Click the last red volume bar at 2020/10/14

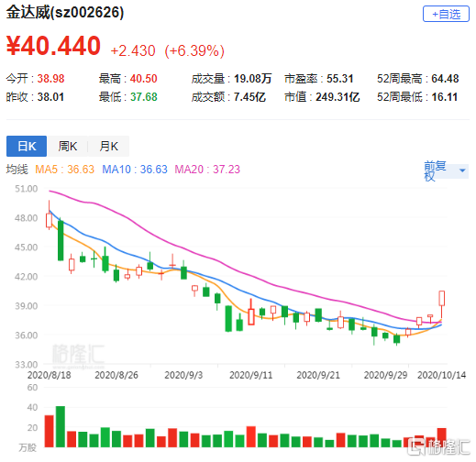point(442,437)
